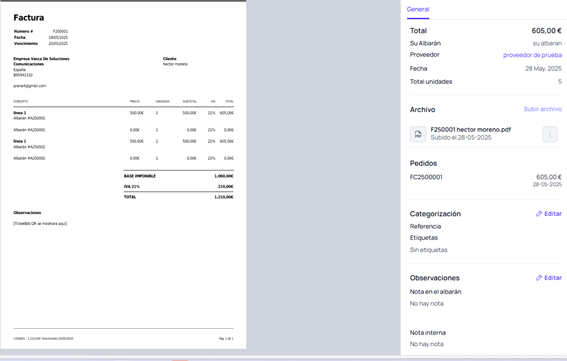Select the Sin etiquetas text

429,250
